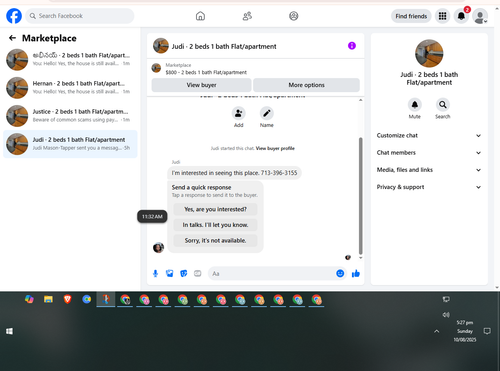The image size is (500, 371).
Task: Mute the conversation with the bell icon
Action: [415, 105]
